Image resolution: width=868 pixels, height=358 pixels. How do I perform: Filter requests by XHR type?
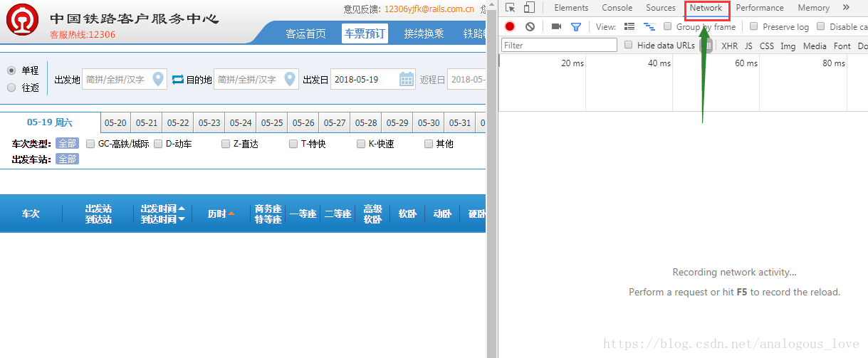(729, 46)
